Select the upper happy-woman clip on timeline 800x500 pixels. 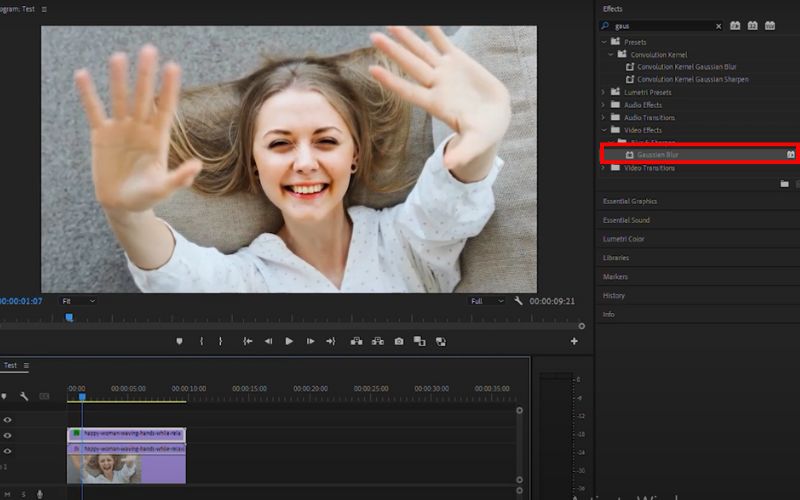tap(127, 434)
